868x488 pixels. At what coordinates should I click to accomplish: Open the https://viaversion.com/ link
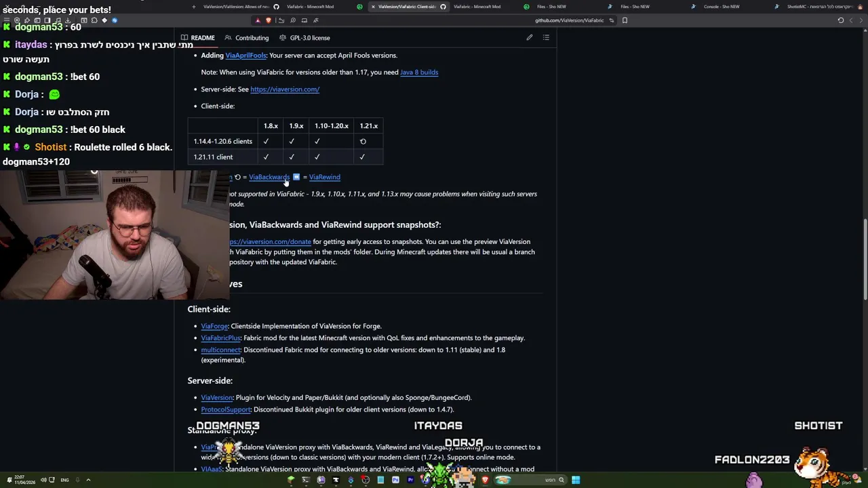[285, 89]
